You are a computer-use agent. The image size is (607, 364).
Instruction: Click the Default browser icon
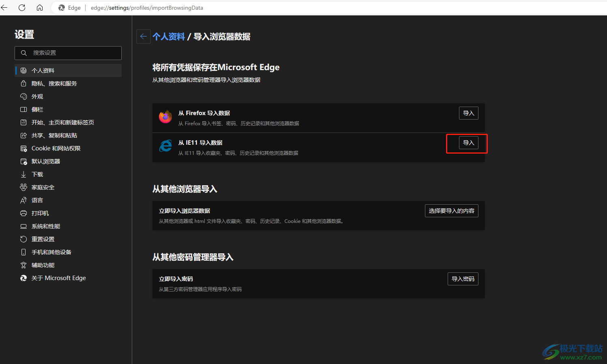pos(24,161)
